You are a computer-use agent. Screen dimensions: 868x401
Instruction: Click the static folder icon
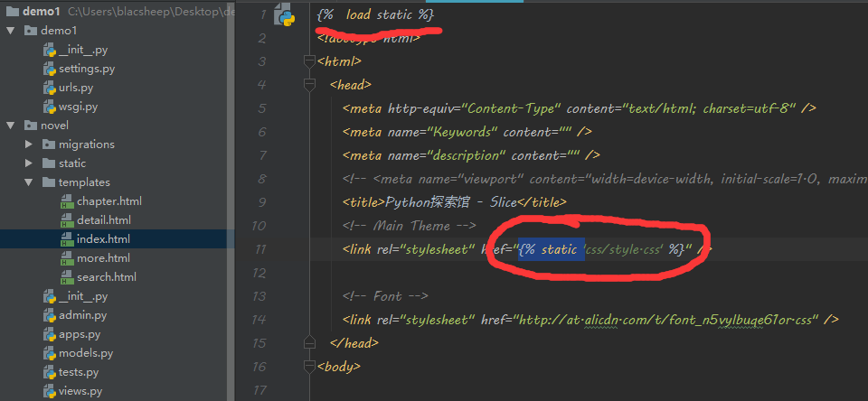(x=49, y=163)
